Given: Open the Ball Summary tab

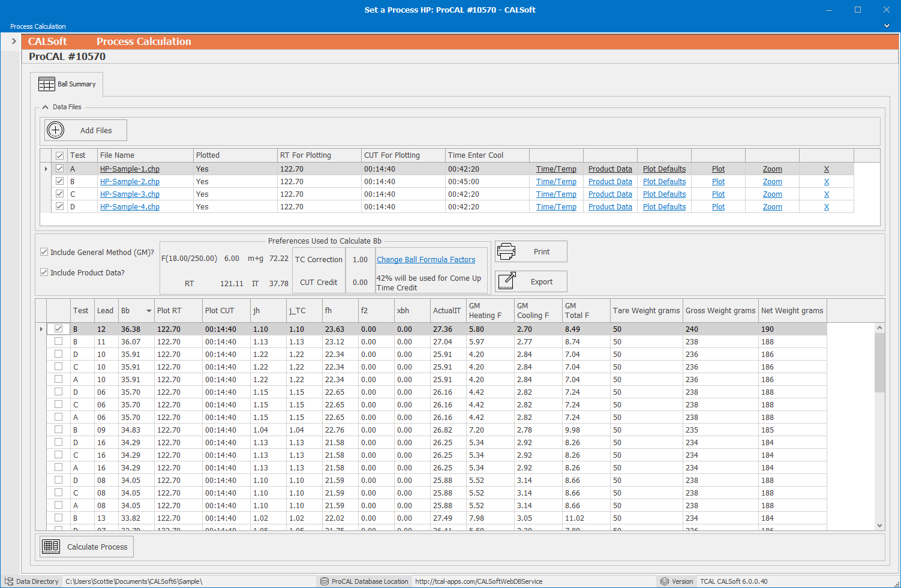Looking at the screenshot, I should pyautogui.click(x=67, y=84).
